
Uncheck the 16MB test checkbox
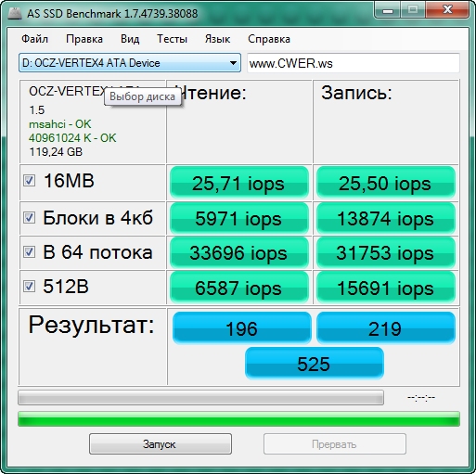click(x=29, y=181)
